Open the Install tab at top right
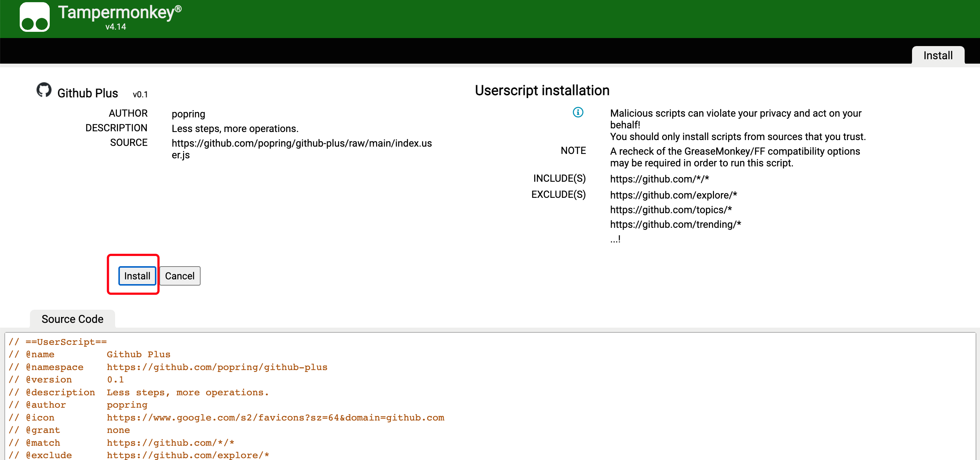980x460 pixels. [x=937, y=56]
